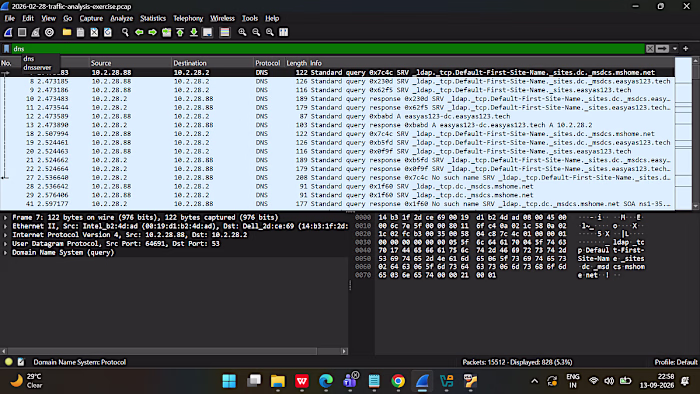Pick the dnsserver autocomplete suggestion
This screenshot has height=394, width=700.
[38, 67]
